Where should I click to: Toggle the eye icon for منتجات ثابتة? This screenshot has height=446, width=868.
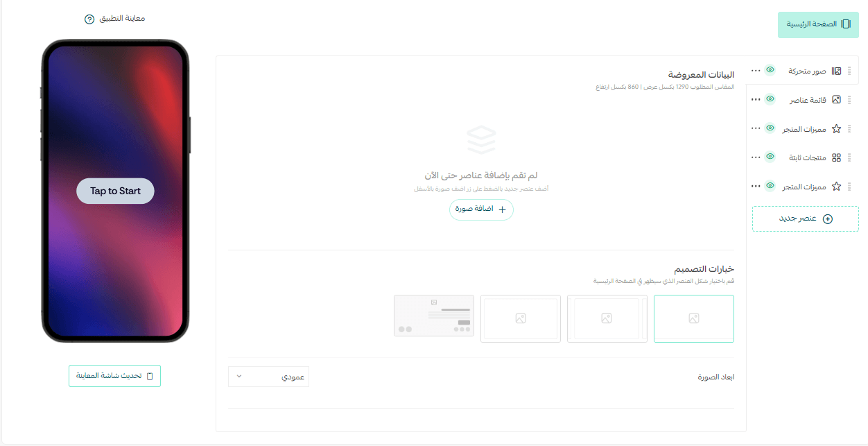[770, 157]
